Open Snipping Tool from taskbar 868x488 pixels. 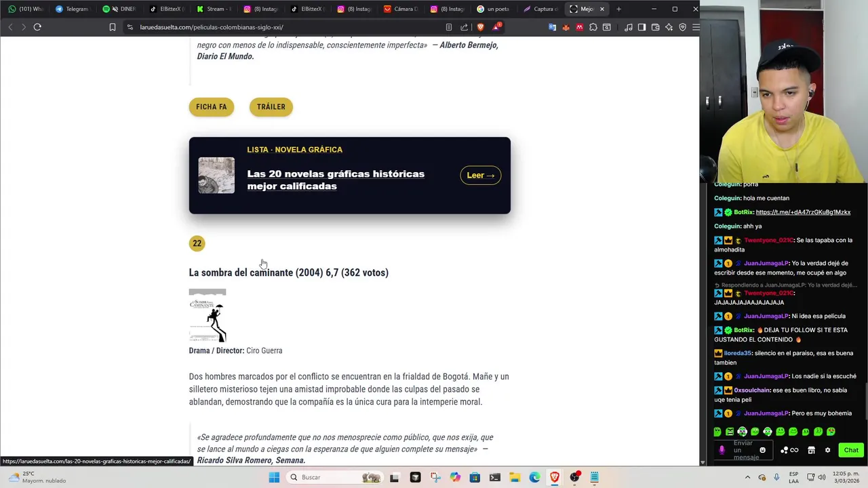435,477
